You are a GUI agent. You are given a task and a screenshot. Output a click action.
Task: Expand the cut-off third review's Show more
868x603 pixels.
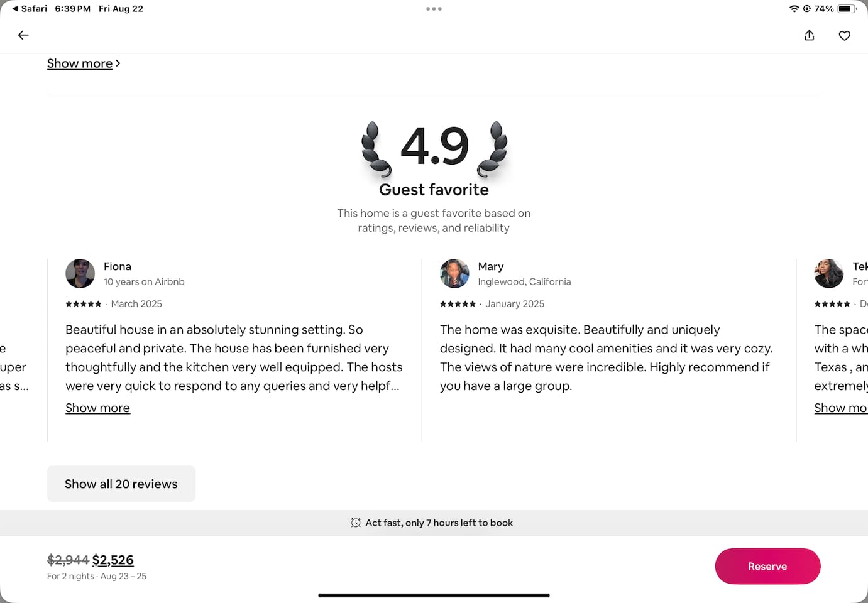point(840,408)
